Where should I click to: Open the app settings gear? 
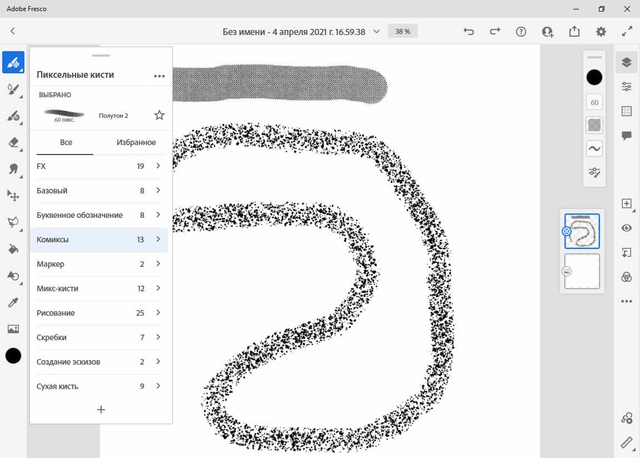tap(600, 31)
